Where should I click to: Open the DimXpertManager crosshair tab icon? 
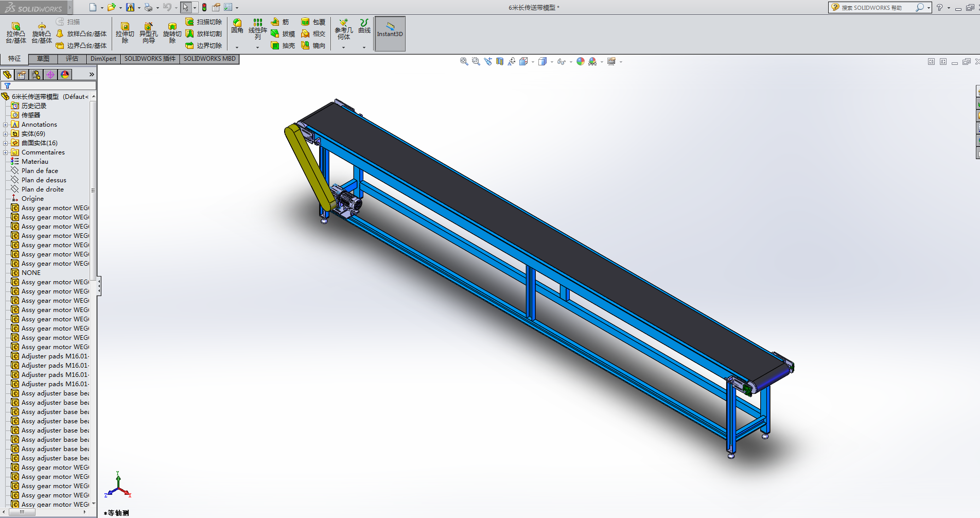pyautogui.click(x=50, y=75)
